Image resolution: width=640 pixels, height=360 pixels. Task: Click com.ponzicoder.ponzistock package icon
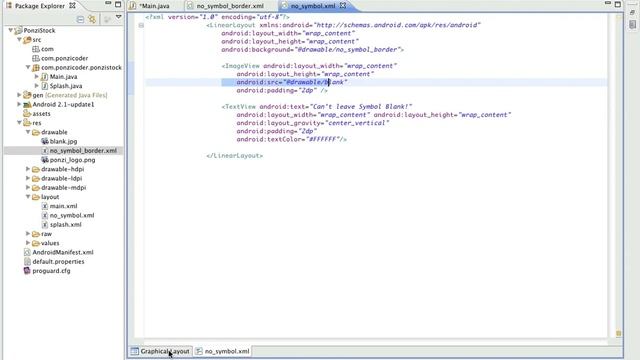(36, 67)
